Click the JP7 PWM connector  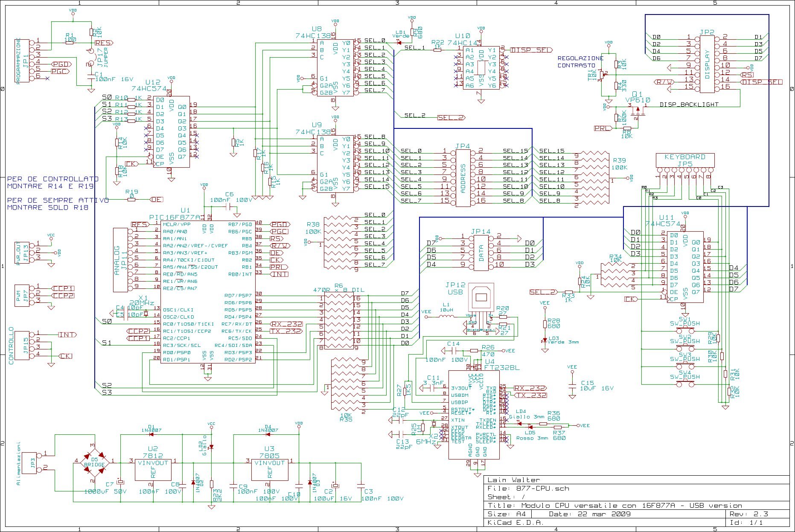point(22,295)
